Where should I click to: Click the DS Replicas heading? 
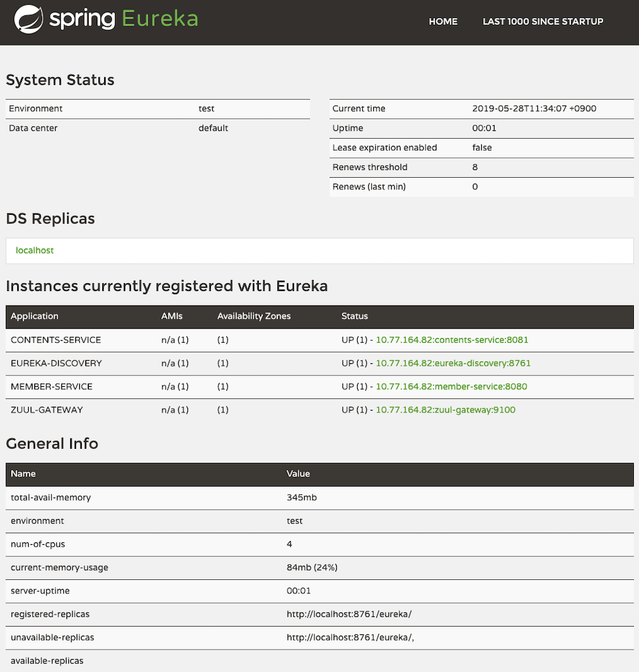click(x=50, y=219)
